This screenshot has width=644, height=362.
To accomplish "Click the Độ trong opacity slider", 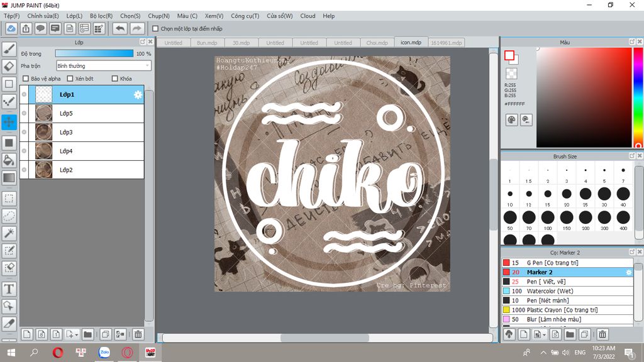I will tap(94, 53).
